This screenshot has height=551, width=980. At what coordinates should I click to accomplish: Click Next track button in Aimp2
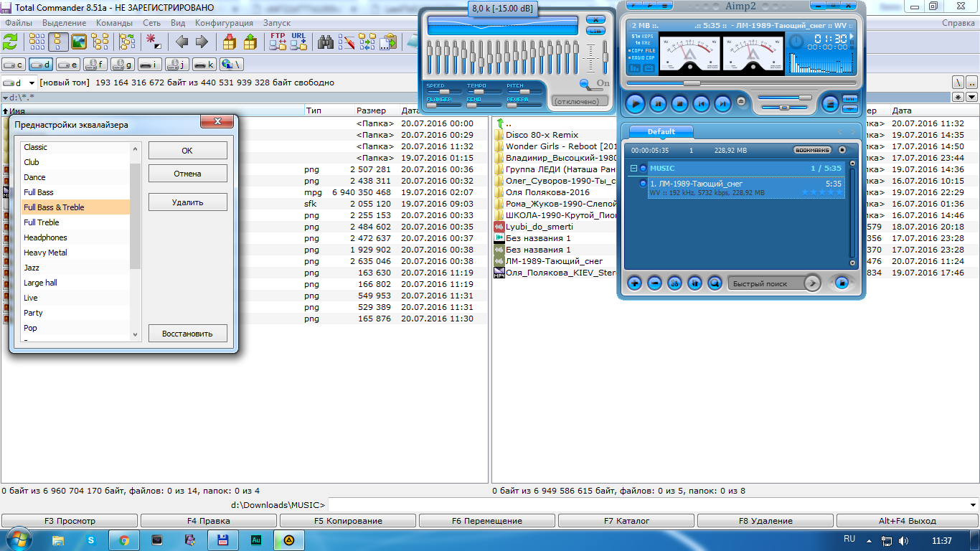[722, 104]
